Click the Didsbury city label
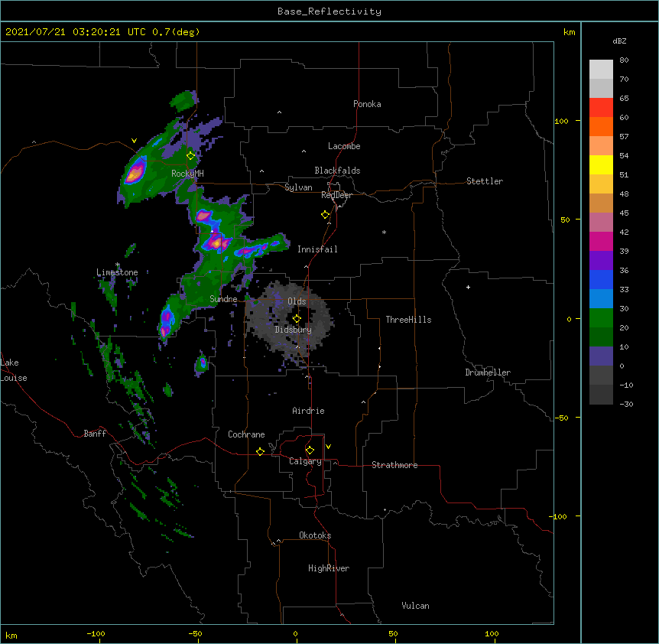This screenshot has width=659, height=644. pyautogui.click(x=293, y=330)
